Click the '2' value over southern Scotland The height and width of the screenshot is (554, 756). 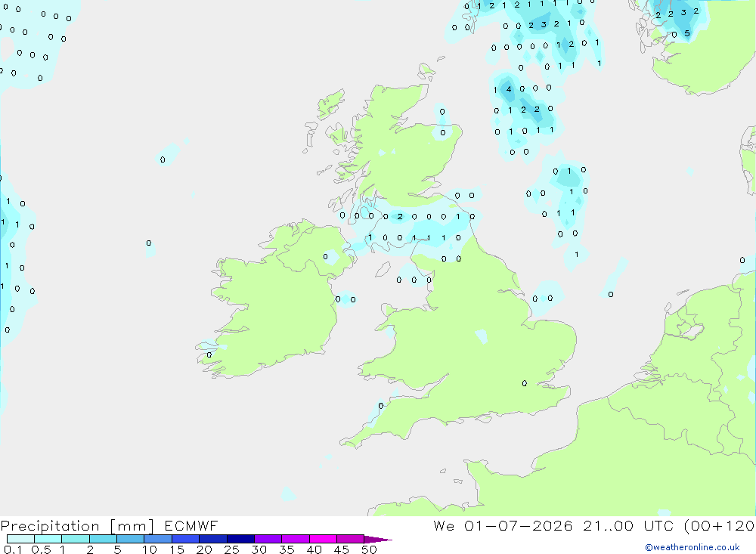pos(400,216)
